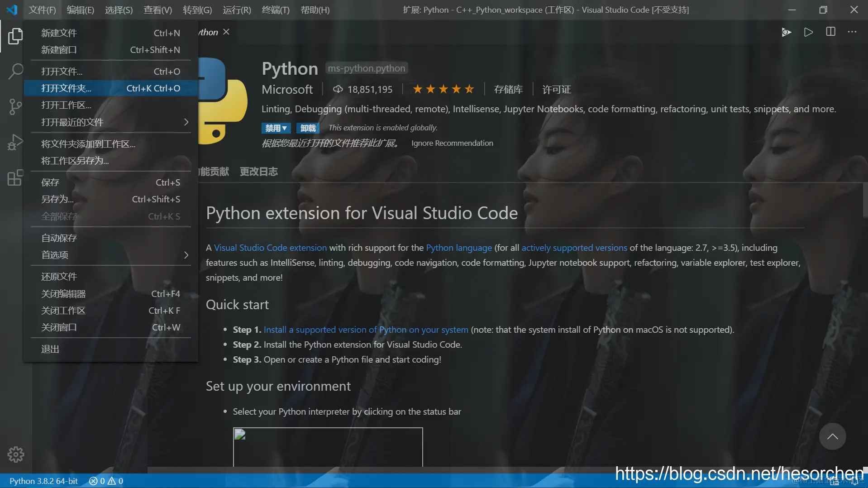The image size is (868, 488).
Task: Click the run Python file play icon
Action: (x=808, y=32)
